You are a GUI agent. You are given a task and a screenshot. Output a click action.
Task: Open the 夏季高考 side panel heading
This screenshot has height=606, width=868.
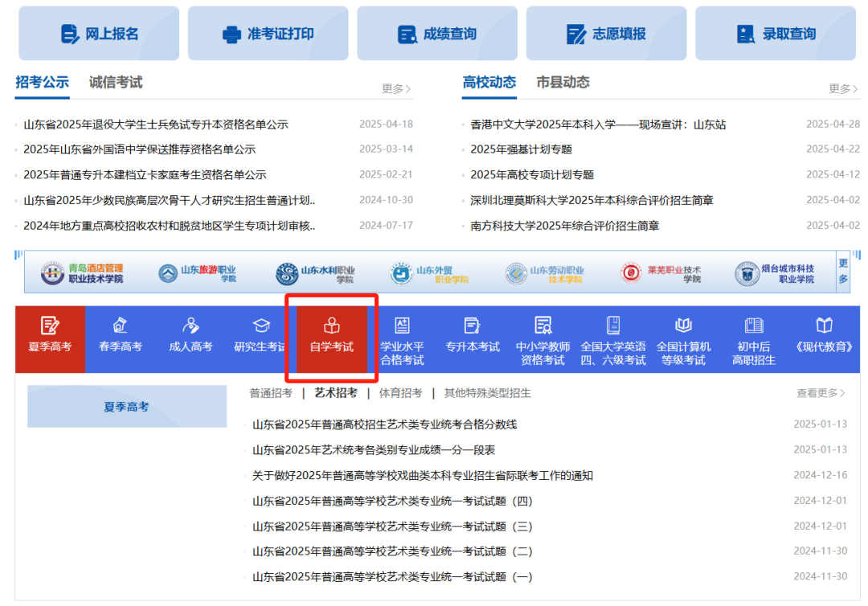tap(127, 407)
